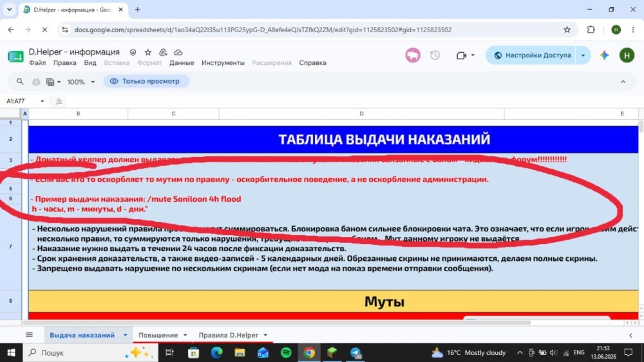Open Microsoft Edge from the taskbar
The width and height of the screenshot is (644, 362).
tap(216, 352)
